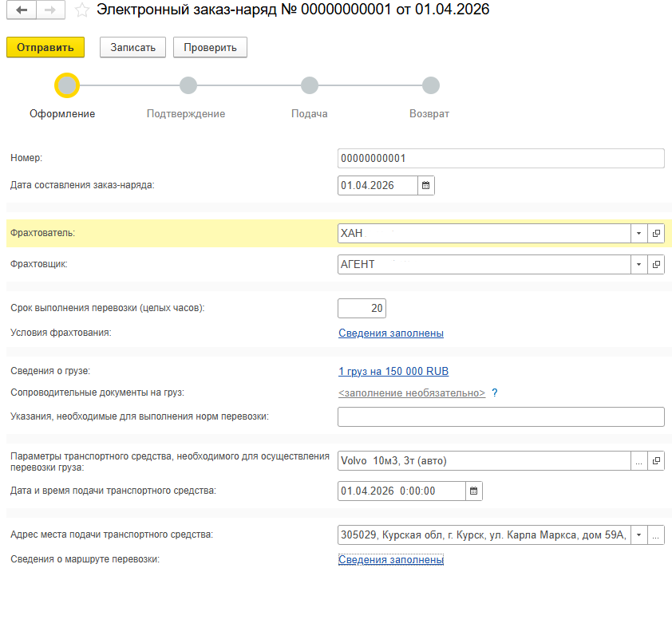Open the Фрахтовщик record form icon

click(x=656, y=265)
